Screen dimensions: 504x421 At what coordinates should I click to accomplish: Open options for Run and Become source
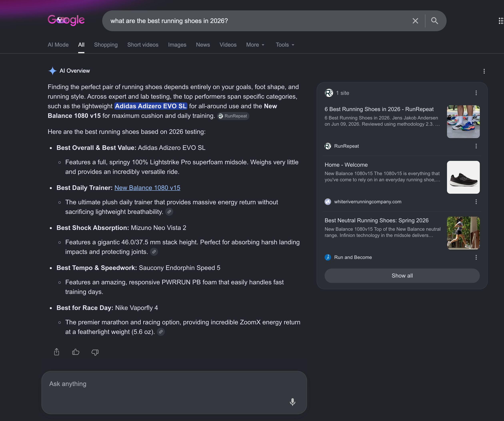pyautogui.click(x=476, y=258)
